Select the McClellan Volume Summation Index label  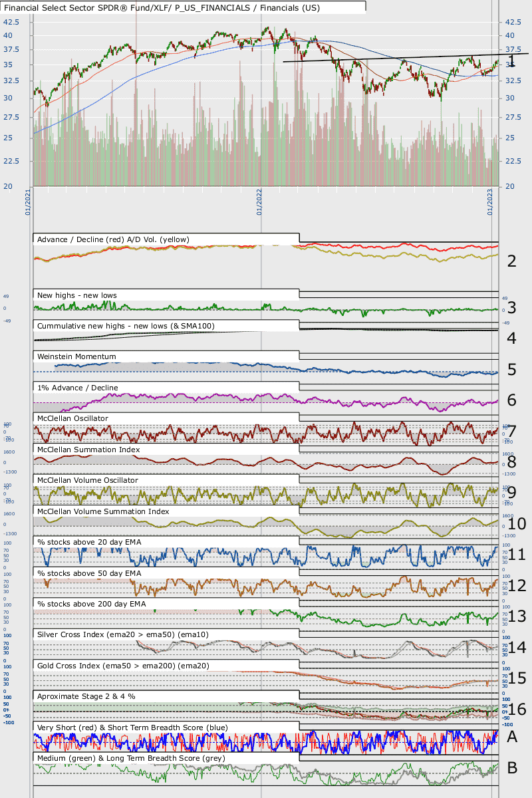(x=103, y=511)
